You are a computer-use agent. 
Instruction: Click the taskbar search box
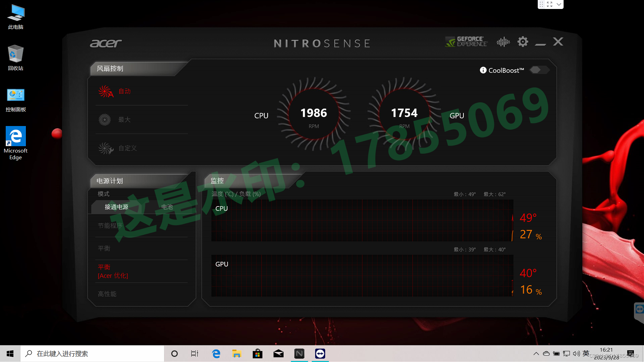(x=92, y=354)
